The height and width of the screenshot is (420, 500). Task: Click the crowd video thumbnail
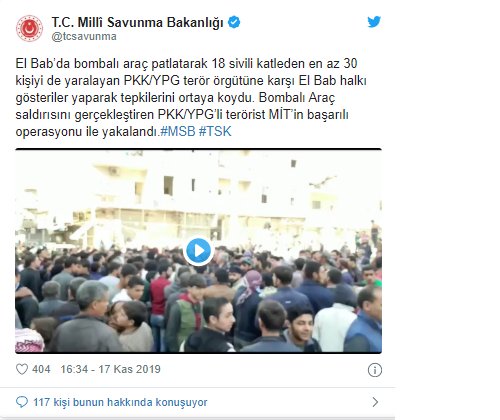198,251
